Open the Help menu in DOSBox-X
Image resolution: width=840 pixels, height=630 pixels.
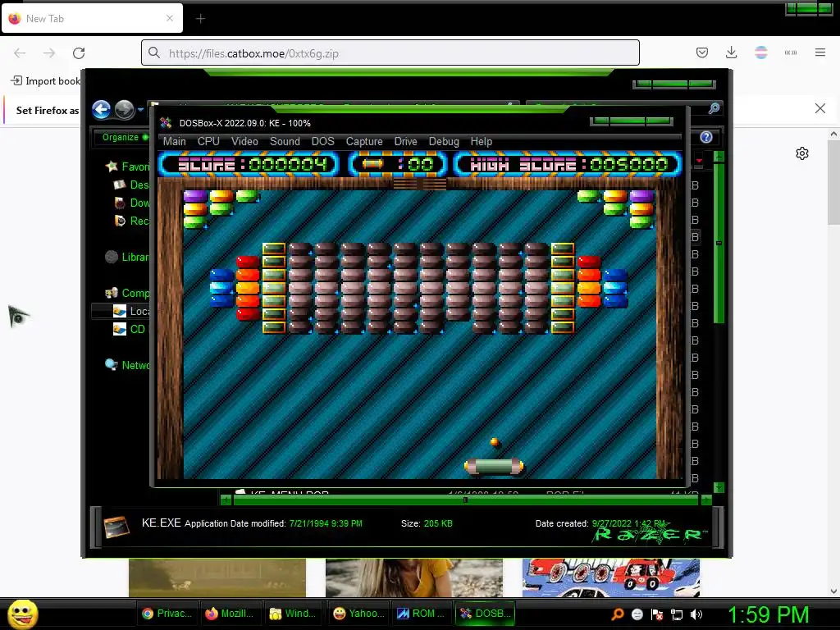[x=481, y=141]
